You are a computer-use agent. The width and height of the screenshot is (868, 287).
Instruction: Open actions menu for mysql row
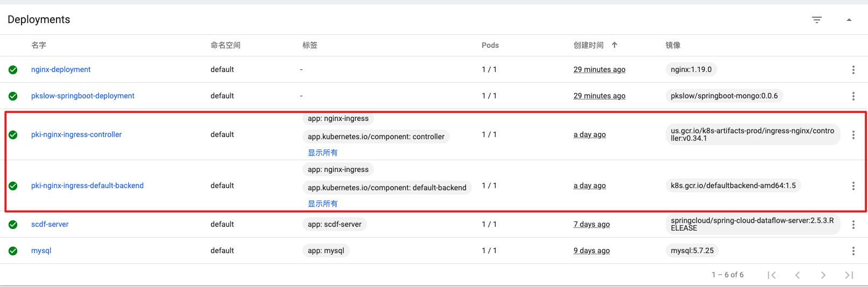[x=853, y=251]
